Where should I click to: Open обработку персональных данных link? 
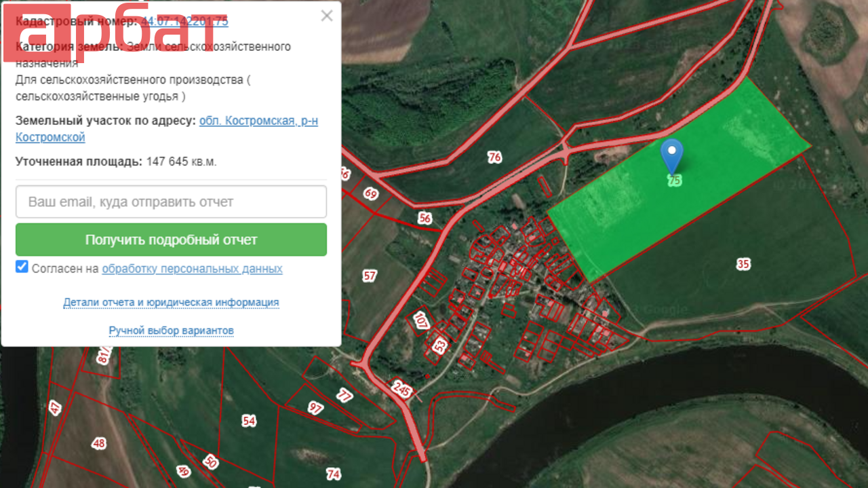tap(192, 268)
